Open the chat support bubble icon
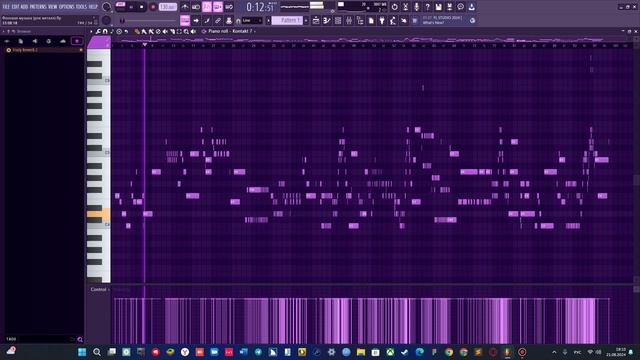 coord(461,7)
